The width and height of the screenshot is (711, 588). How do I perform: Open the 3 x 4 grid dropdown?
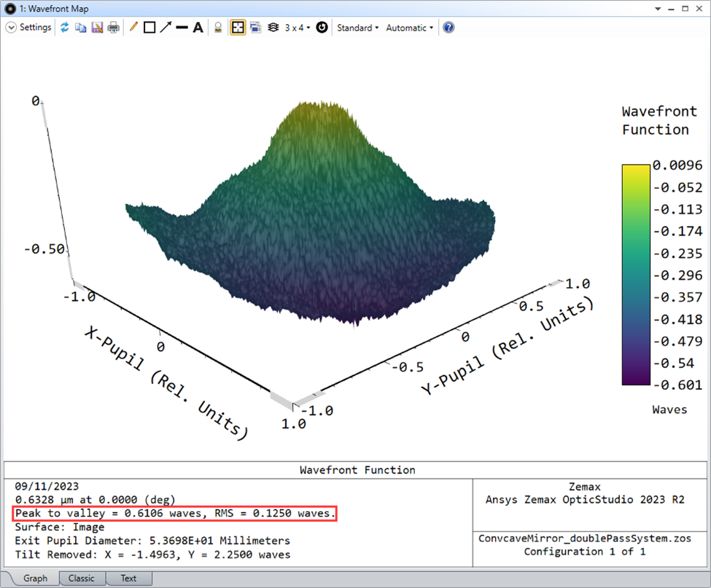tap(298, 28)
